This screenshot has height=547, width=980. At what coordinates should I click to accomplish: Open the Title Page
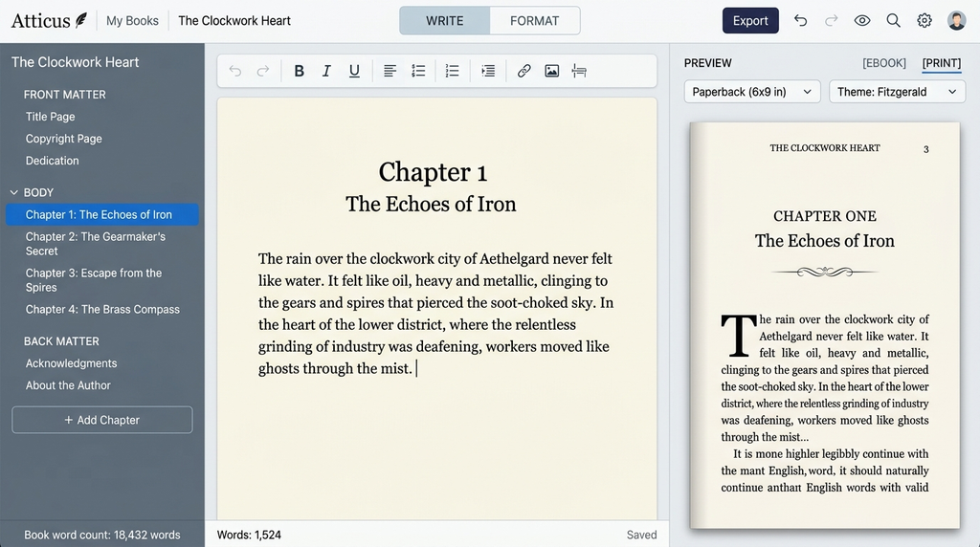click(x=50, y=117)
